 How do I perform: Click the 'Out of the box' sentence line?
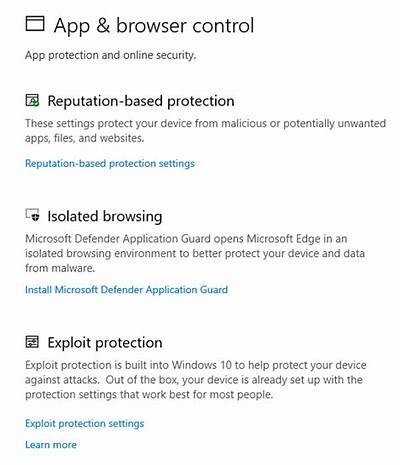pyautogui.click(x=194, y=380)
